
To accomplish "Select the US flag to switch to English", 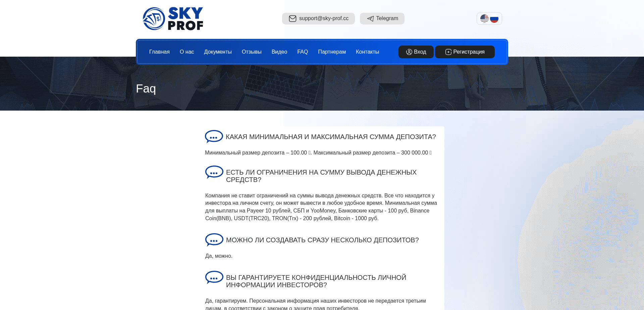I will pos(484,18).
